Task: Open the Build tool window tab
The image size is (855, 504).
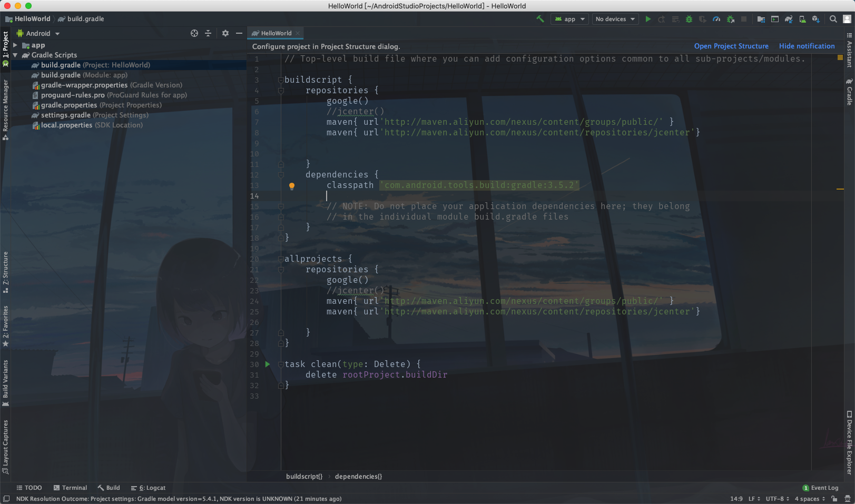Action: point(109,488)
